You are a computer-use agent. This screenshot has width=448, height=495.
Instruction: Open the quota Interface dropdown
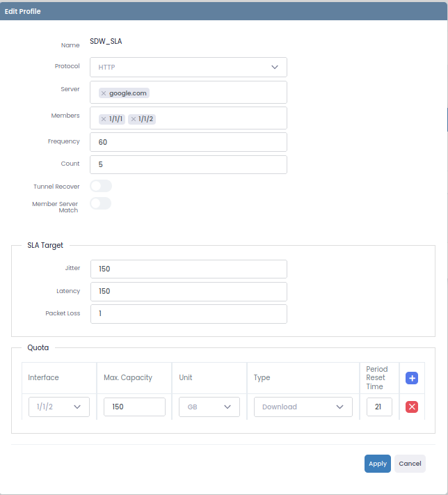[59, 407]
